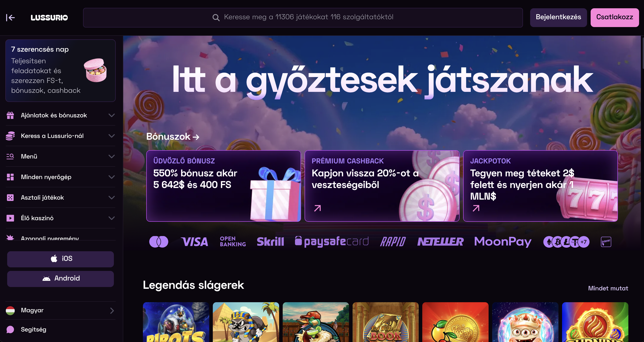Click the Menü search-list icon
The height and width of the screenshot is (342, 644).
click(10, 156)
